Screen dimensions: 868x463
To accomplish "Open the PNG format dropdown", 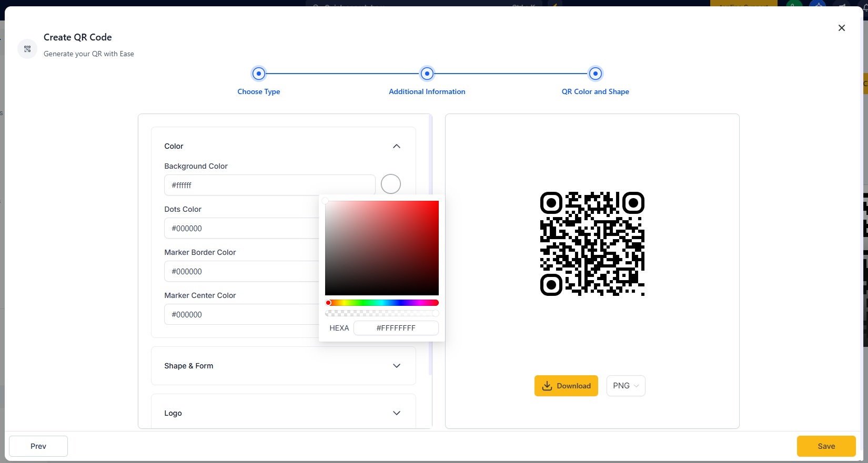I will [626, 386].
